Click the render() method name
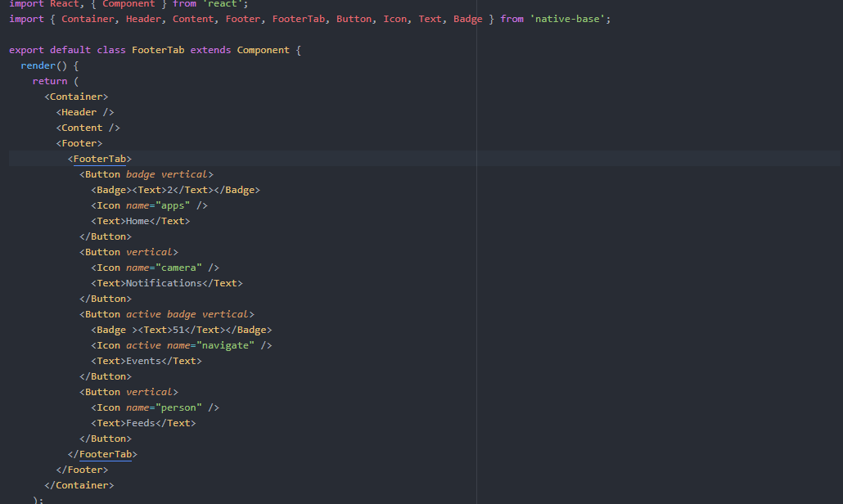843x504 pixels. (38, 65)
